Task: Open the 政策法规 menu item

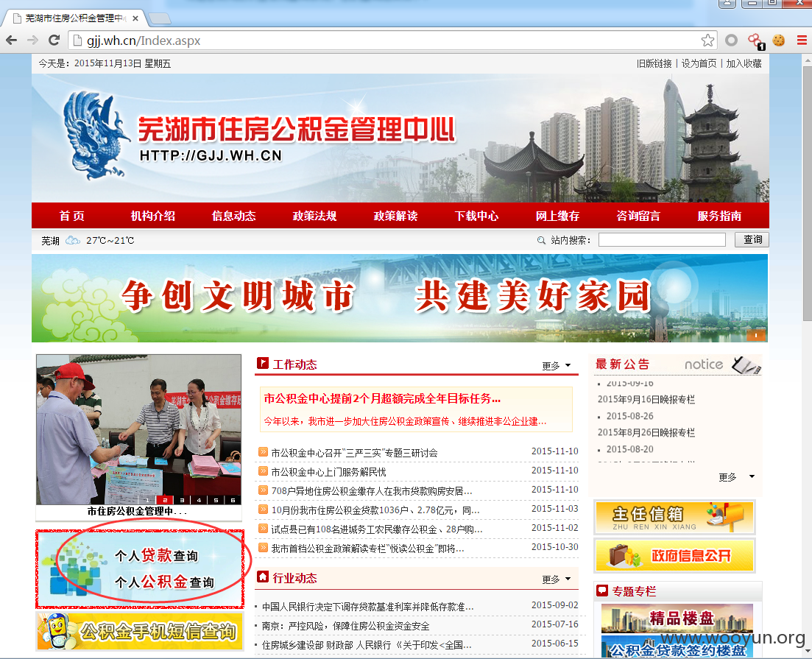Action: pos(314,216)
